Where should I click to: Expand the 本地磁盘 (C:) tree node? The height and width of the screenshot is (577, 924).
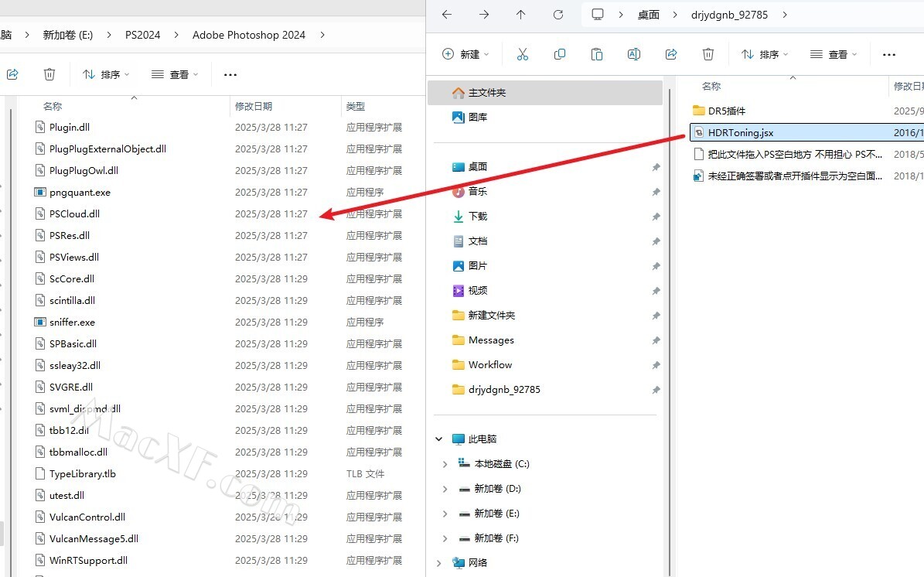[445, 464]
